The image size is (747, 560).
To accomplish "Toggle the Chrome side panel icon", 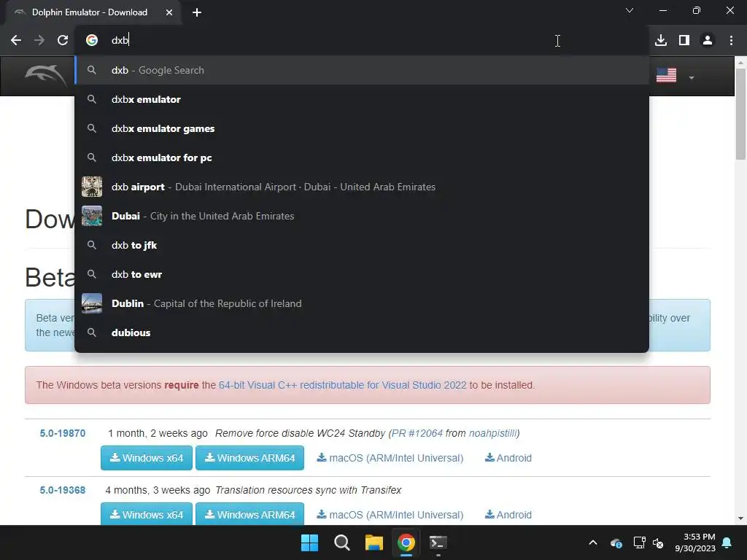I will pos(684,41).
